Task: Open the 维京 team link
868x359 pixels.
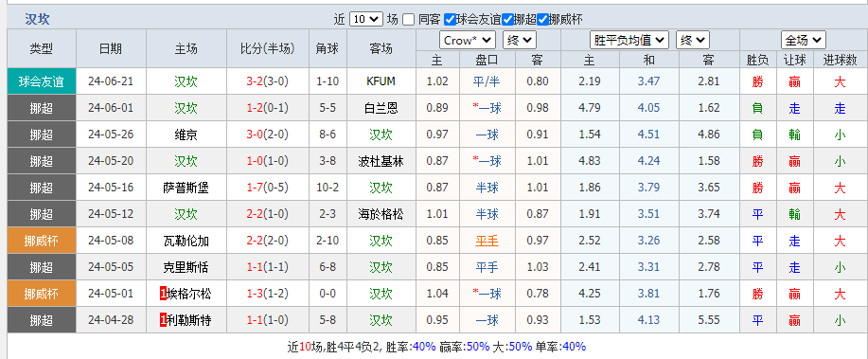Action: point(186,135)
